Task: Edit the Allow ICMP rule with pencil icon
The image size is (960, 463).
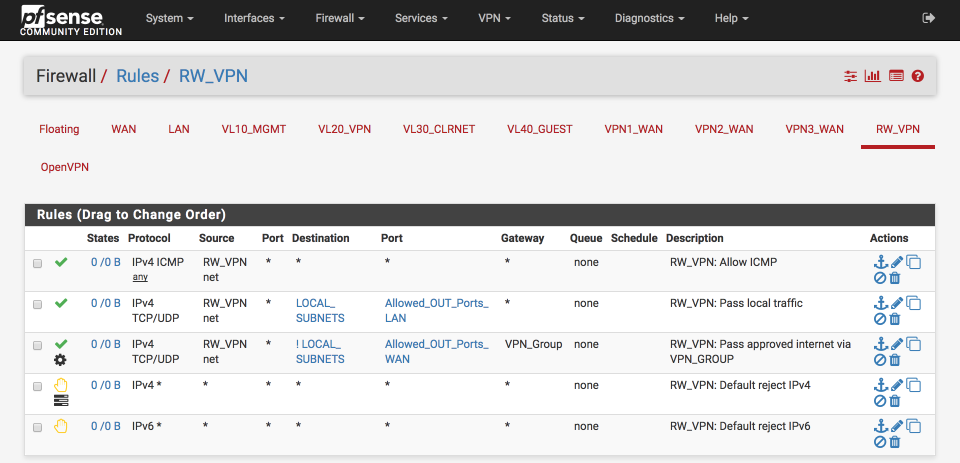Action: click(897, 263)
